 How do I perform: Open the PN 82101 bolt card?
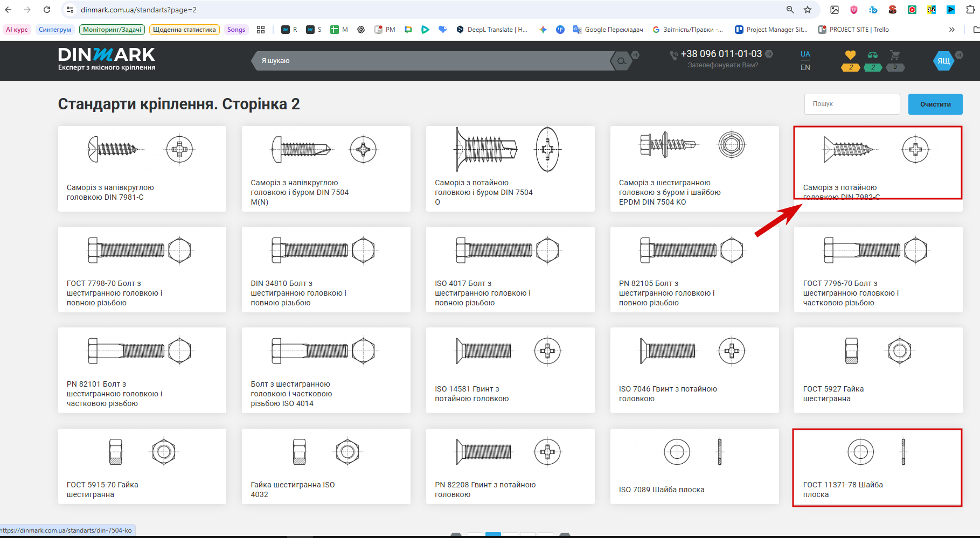(142, 370)
